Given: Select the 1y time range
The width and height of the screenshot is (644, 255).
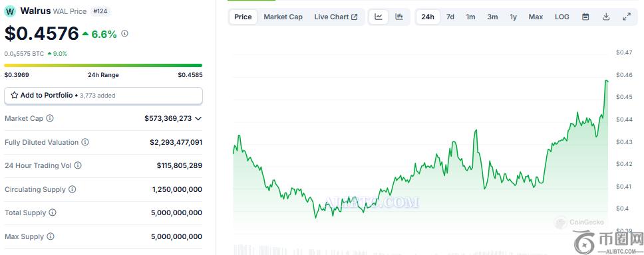Looking at the screenshot, I should coord(514,17).
